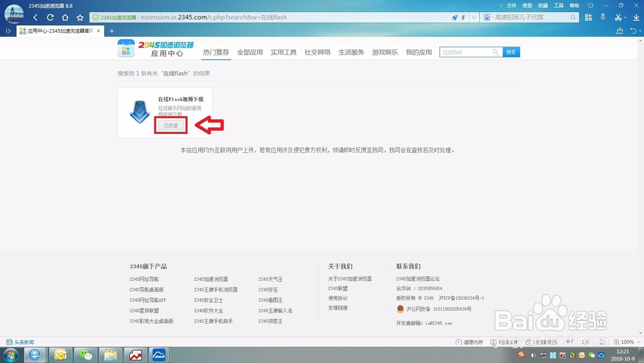Switch to 社交网络 tab
644x363 pixels.
[x=317, y=52]
